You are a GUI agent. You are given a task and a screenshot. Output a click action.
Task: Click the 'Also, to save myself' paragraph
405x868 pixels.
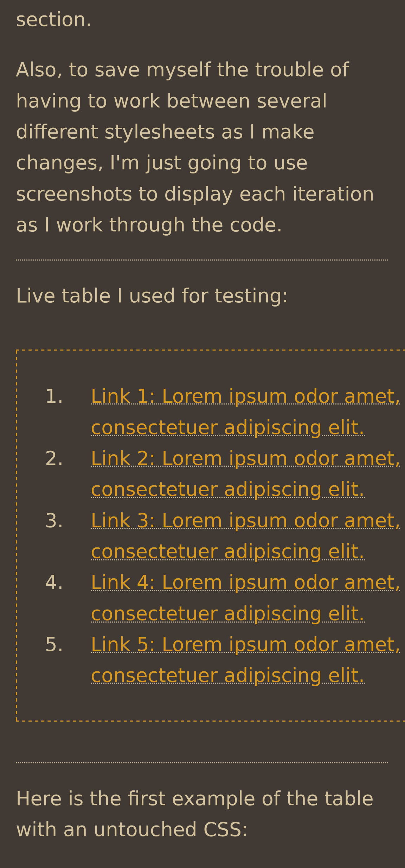coord(195,147)
